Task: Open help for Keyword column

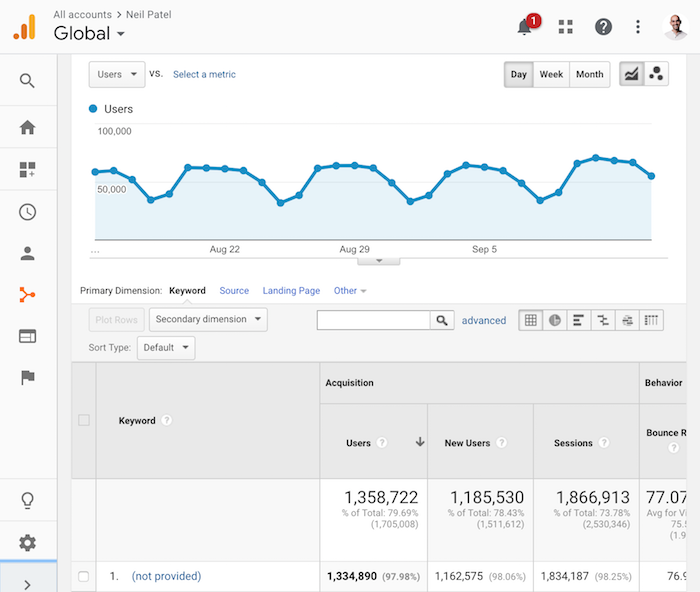Action: click(x=167, y=420)
